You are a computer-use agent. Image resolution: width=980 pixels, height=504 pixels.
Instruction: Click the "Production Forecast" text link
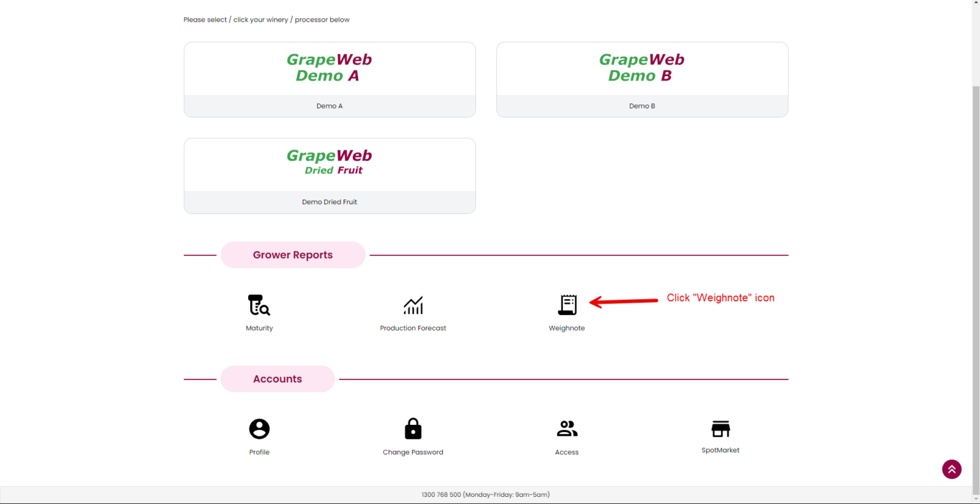pos(413,328)
